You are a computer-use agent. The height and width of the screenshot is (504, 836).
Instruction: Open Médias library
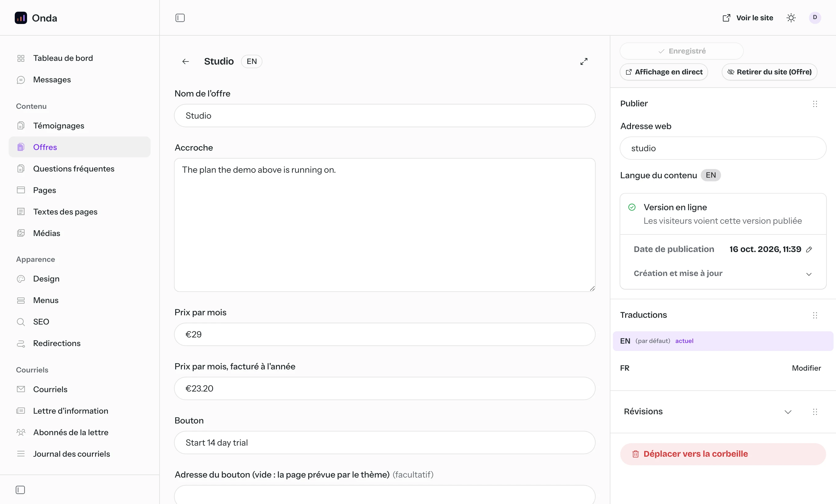click(x=79, y=233)
